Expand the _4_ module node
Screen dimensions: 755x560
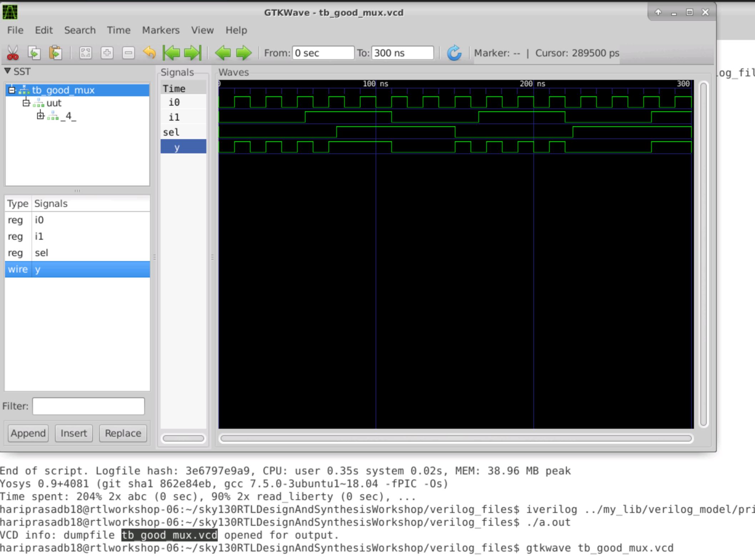click(40, 116)
